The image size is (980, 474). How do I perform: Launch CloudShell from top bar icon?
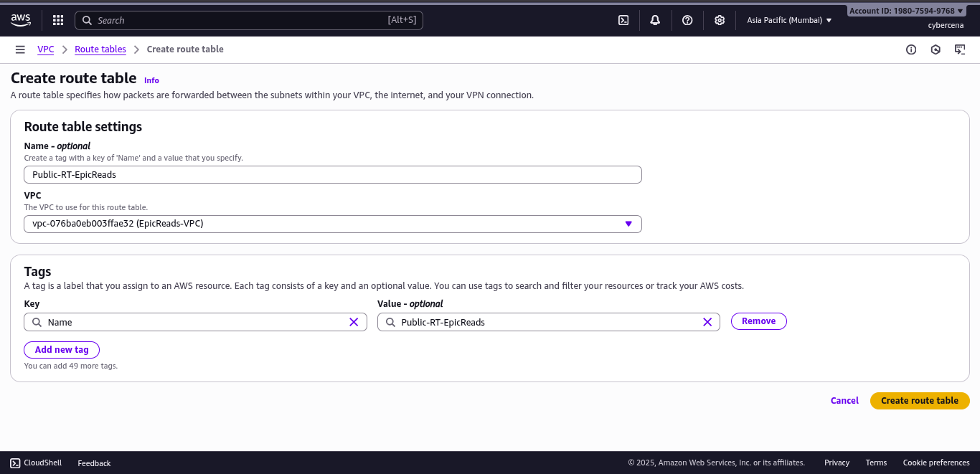tap(623, 20)
